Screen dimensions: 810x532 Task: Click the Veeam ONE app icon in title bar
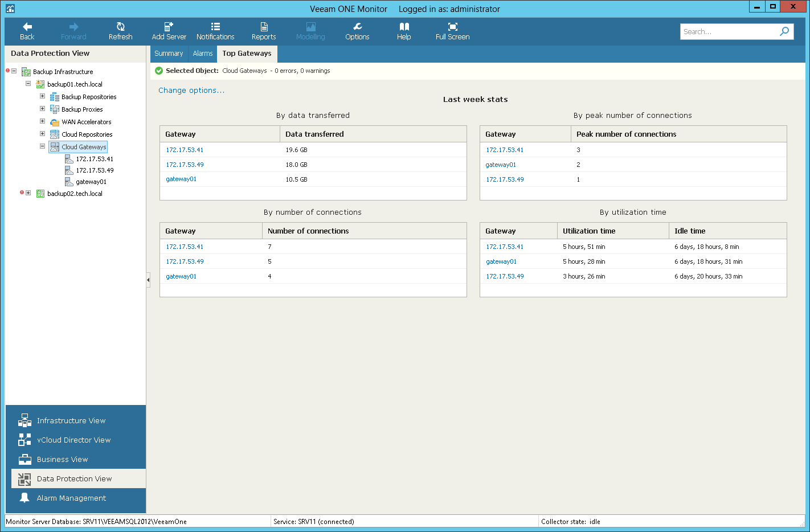coord(10,9)
